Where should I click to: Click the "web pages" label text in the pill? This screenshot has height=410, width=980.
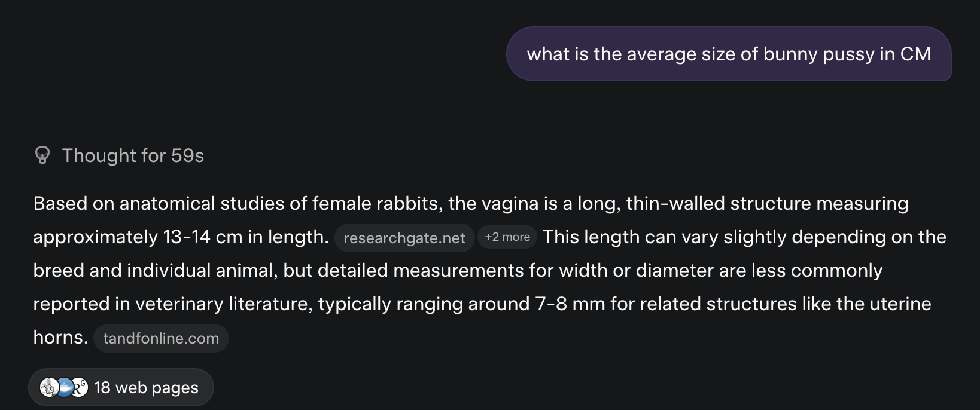pyautogui.click(x=157, y=388)
